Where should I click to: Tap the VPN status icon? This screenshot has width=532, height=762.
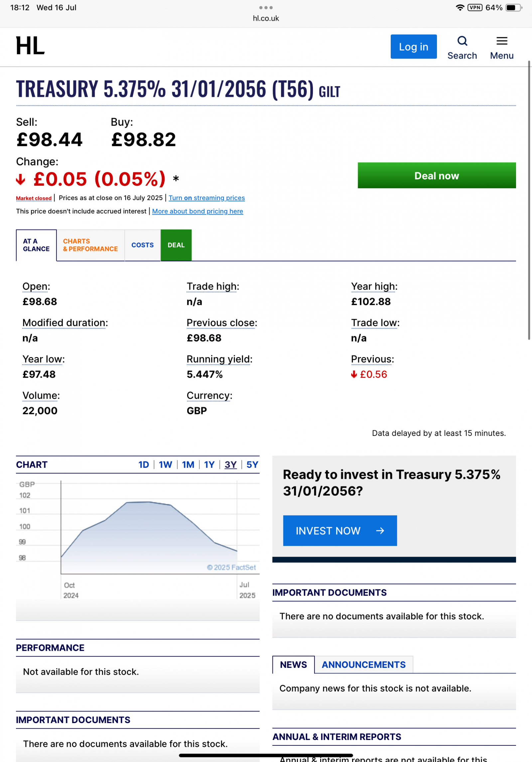pos(474,8)
